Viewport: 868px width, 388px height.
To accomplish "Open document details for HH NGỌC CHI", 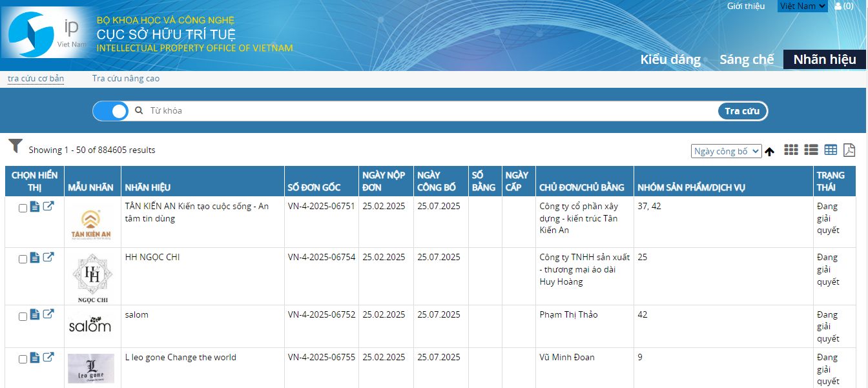I will pyautogui.click(x=35, y=258).
